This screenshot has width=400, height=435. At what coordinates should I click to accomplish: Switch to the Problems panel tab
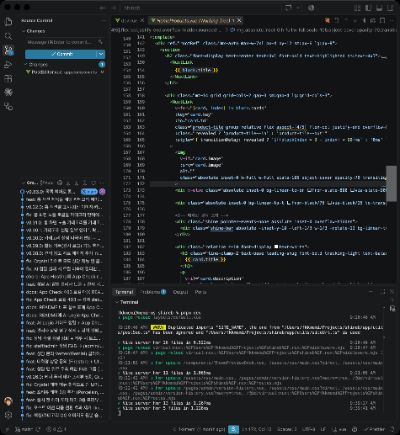pos(153,292)
